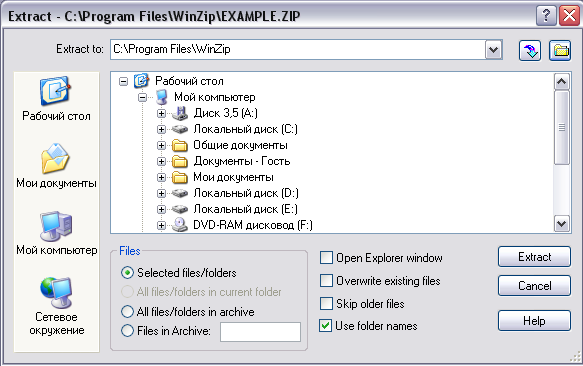The image size is (583, 366).
Task: Select Мой компьютер in the places bar
Action: (x=56, y=232)
